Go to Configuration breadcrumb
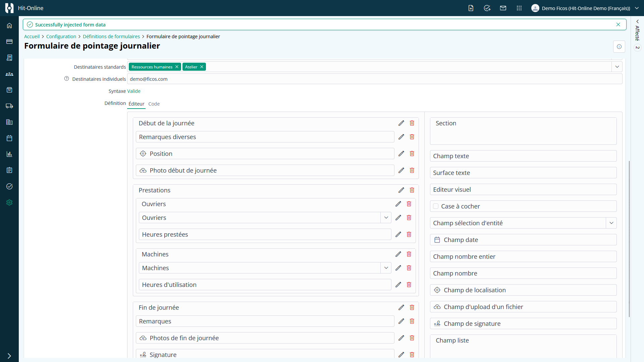 pyautogui.click(x=61, y=37)
